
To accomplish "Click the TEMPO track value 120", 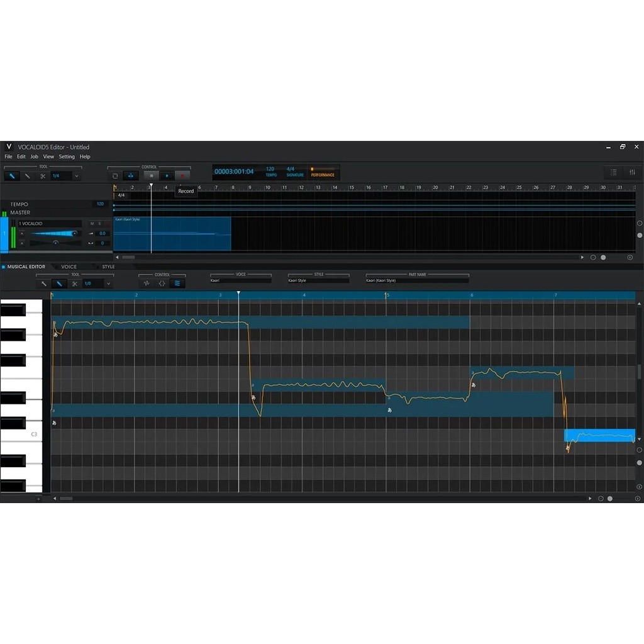I will (100, 204).
